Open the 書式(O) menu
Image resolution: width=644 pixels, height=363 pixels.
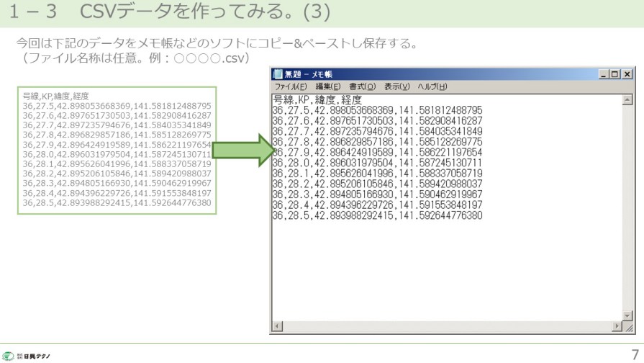(x=363, y=86)
